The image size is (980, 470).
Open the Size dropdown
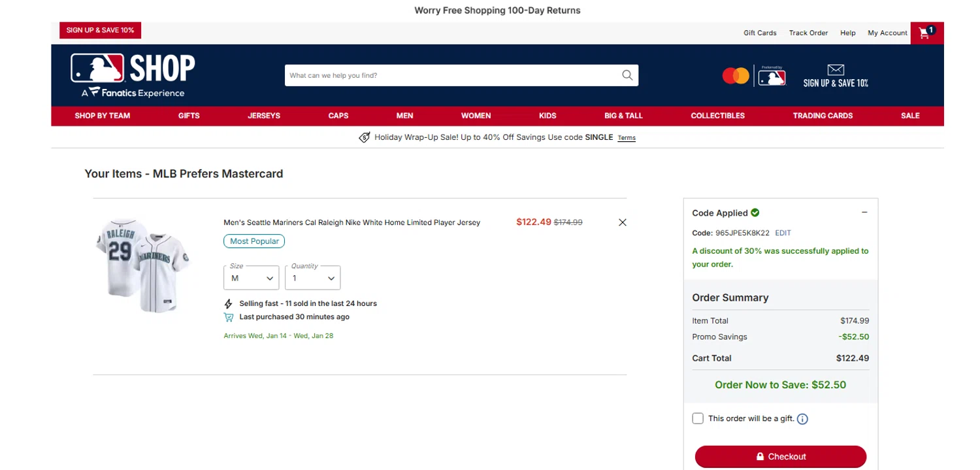[251, 278]
